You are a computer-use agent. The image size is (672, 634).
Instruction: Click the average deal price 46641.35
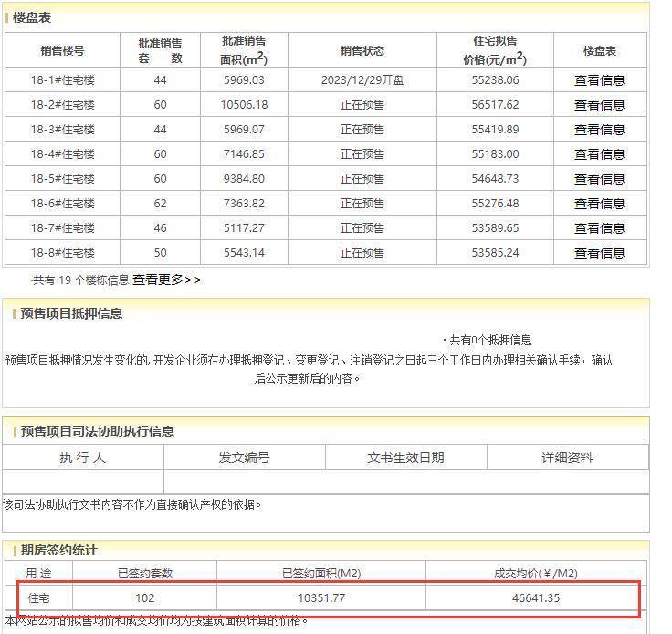[535, 598]
